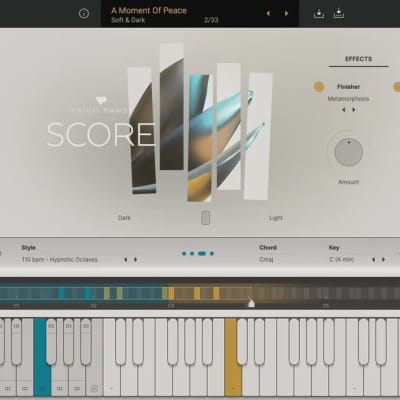400x400 pixels.
Task: Click the dotted pattern icon just right of the blue key
Action: [x=60, y=388]
